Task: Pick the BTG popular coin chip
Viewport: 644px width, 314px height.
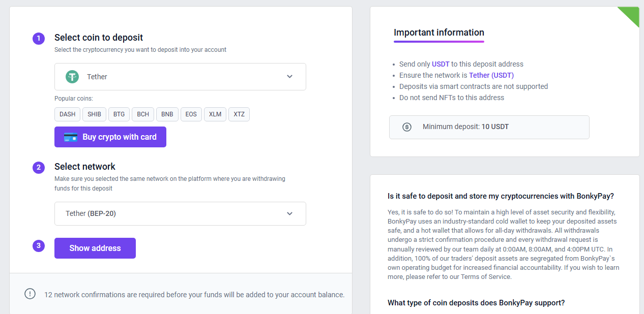Action: [x=119, y=114]
